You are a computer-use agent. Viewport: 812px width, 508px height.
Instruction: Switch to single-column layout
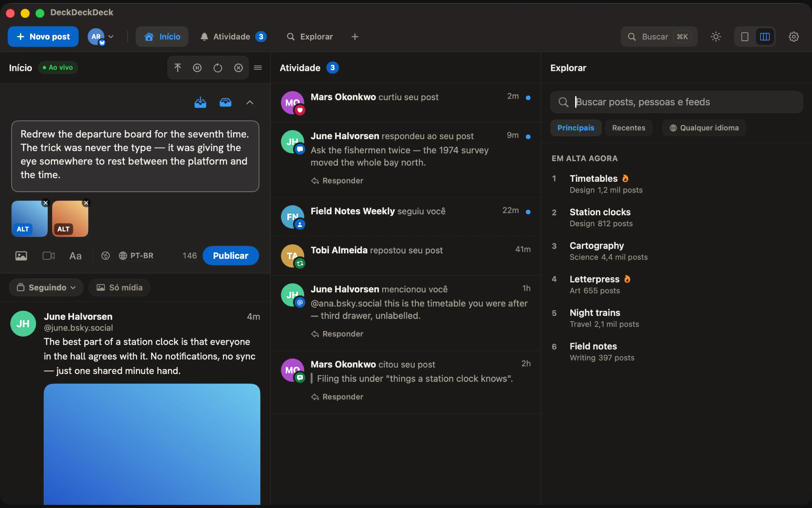[x=745, y=37]
